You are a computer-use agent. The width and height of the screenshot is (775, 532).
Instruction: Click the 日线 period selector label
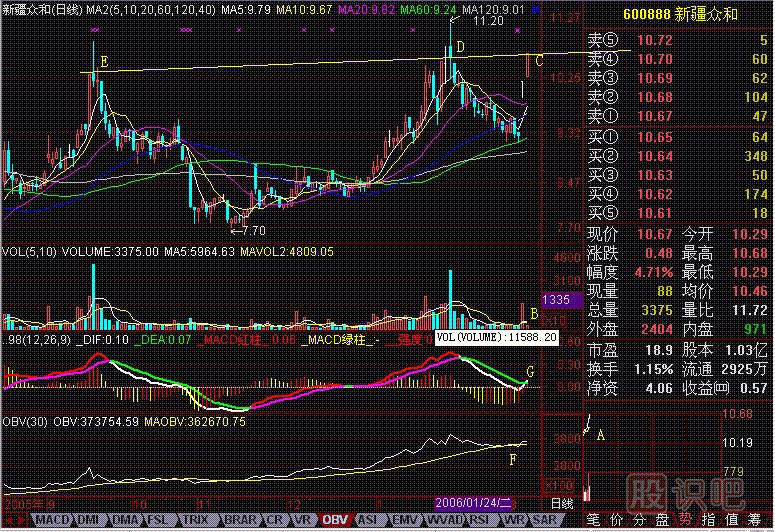point(562,501)
